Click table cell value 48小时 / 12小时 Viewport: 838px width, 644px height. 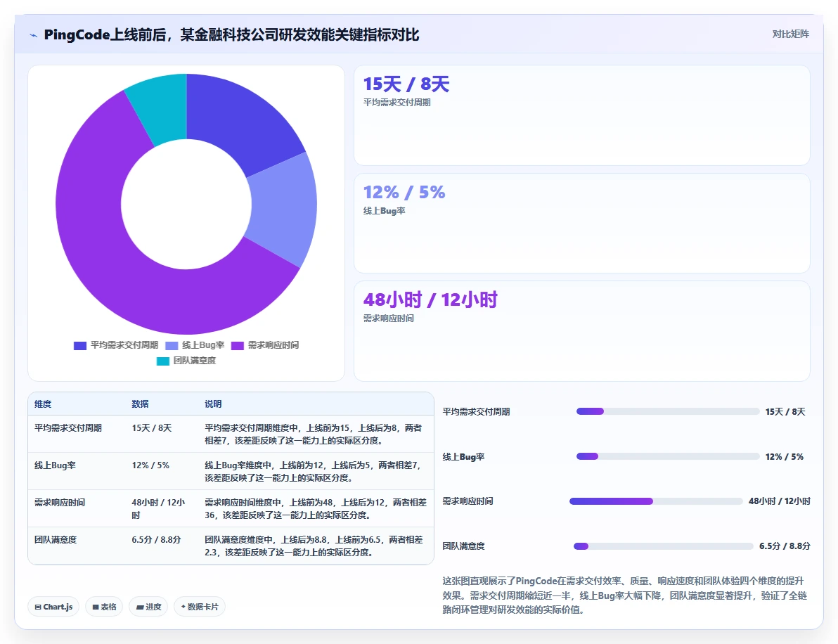[x=158, y=509]
